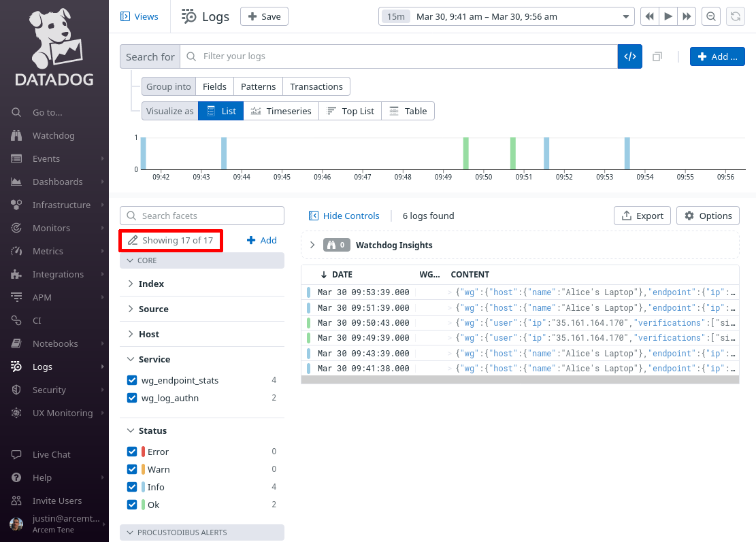Click the pencil edit facets icon
Viewport: 756px width, 542px height.
133,241
